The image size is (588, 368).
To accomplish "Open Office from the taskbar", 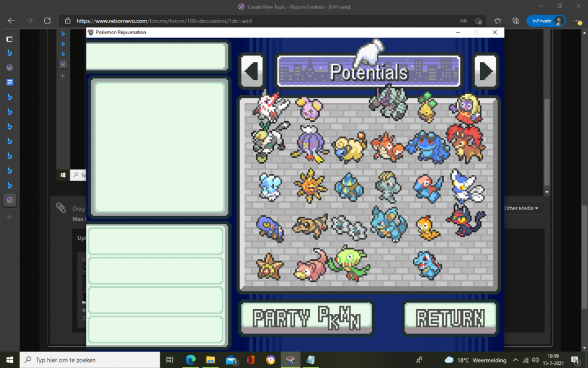I will (x=251, y=360).
